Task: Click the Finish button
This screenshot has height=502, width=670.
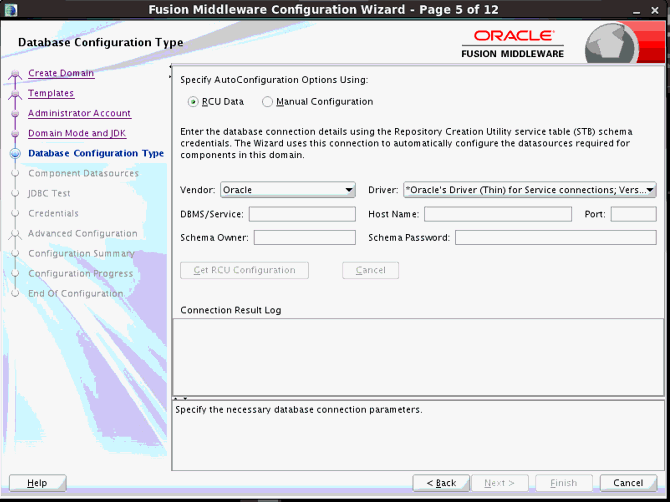Action: [564, 483]
